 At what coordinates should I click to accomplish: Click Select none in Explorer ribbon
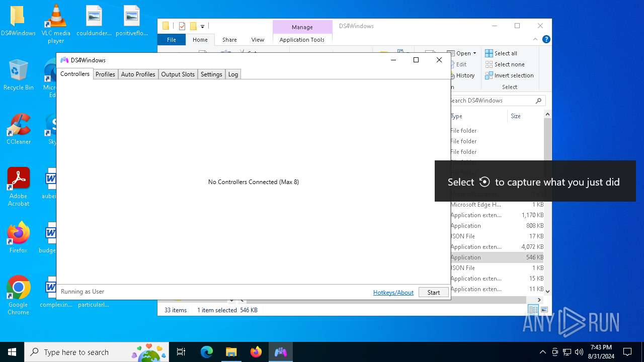point(505,64)
